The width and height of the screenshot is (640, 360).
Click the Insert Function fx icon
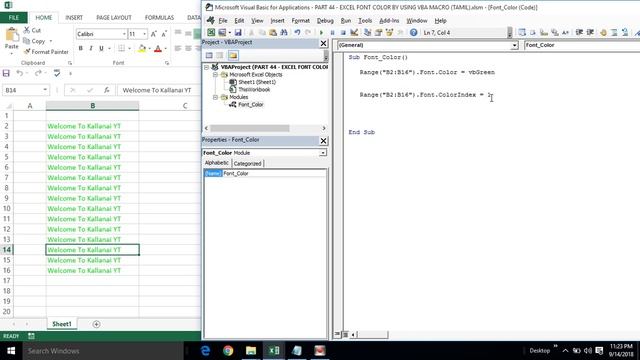coord(107,90)
